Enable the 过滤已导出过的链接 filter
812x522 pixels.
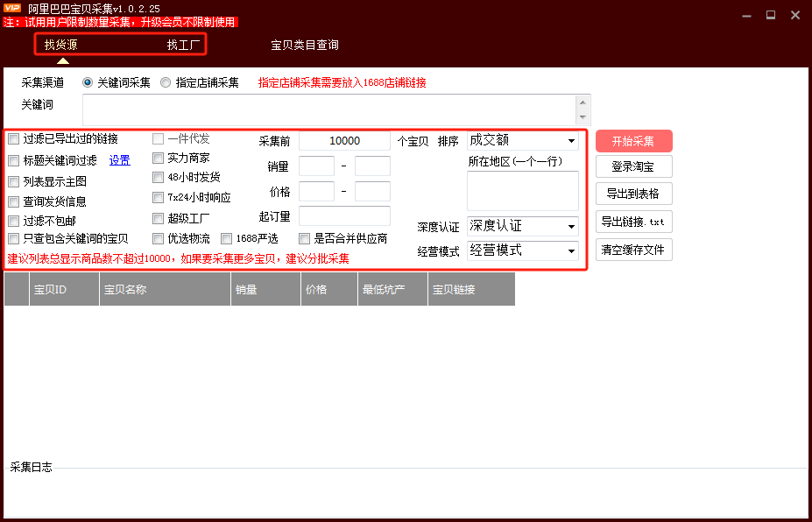coord(13,138)
